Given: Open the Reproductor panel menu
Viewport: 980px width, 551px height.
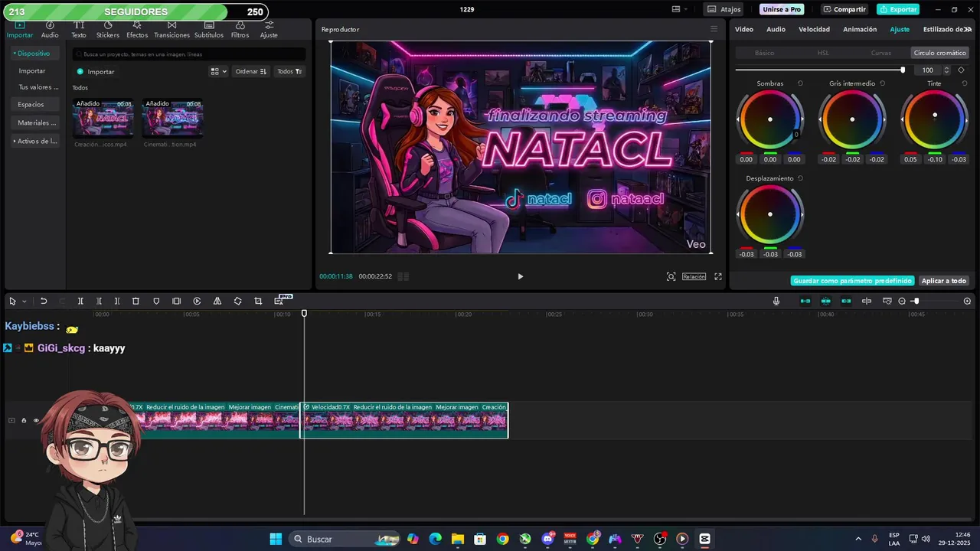Looking at the screenshot, I should coord(714,29).
